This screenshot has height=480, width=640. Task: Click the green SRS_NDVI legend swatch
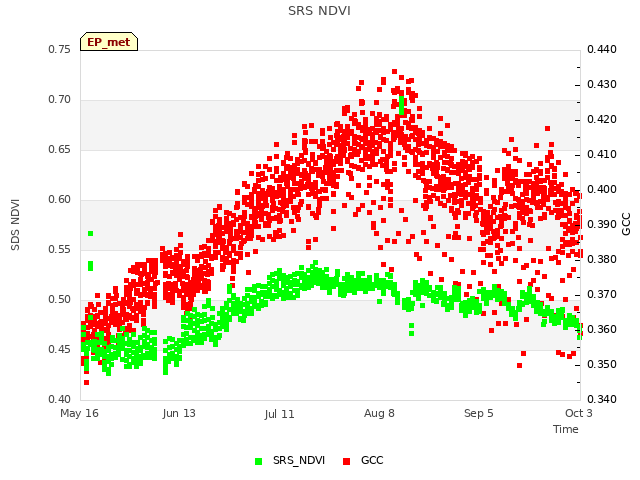[258, 461]
